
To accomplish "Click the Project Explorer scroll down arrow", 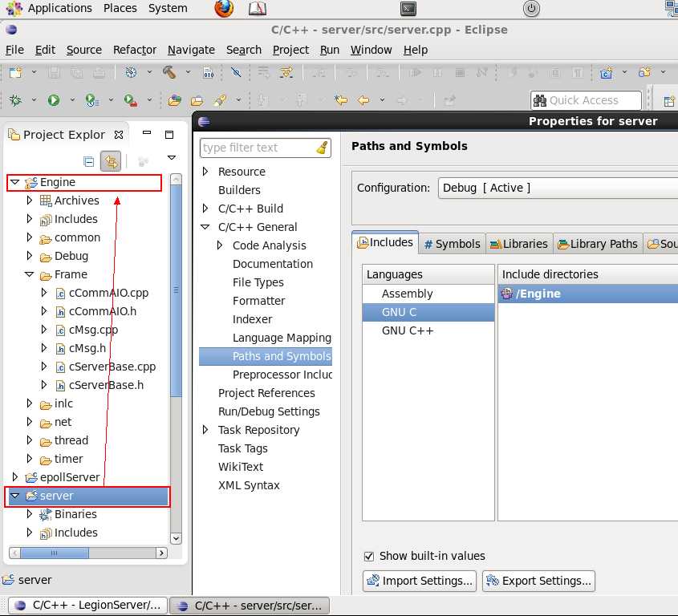I will coord(176,538).
